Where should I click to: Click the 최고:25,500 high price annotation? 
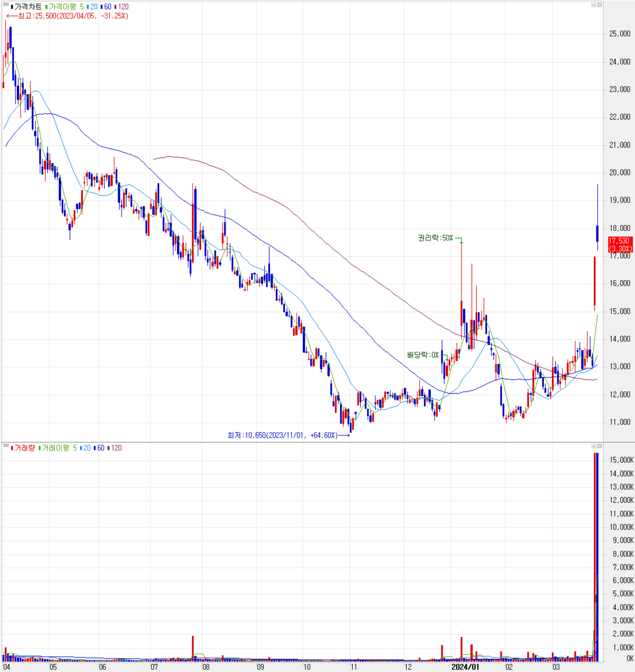click(67, 16)
